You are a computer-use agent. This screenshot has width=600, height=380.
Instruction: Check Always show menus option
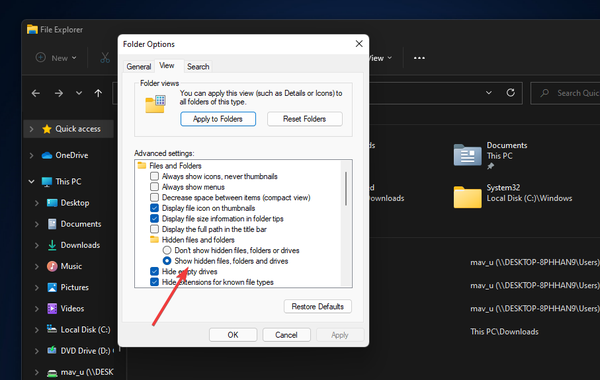pyautogui.click(x=154, y=187)
